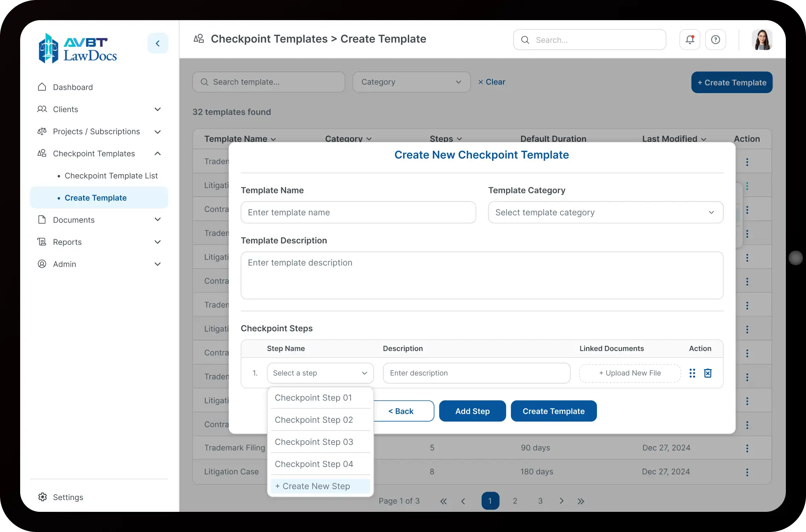Open action menu for Trademark Filing row
This screenshot has width=806, height=532.
tap(747, 449)
